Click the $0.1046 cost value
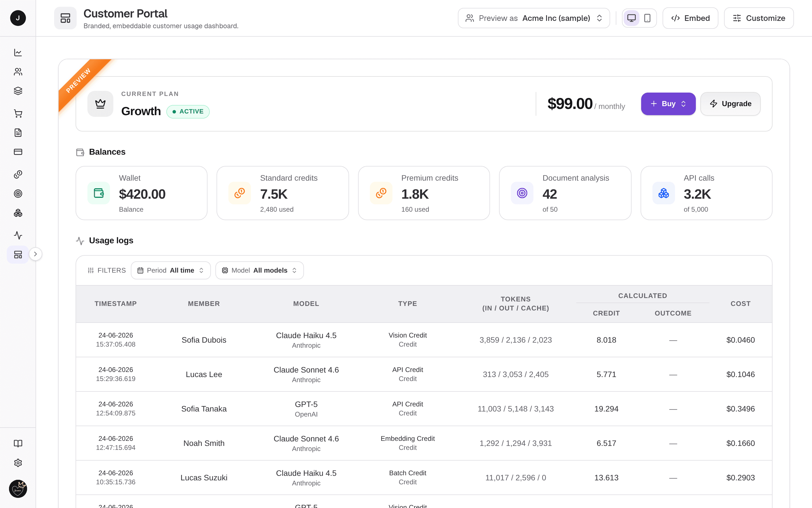The image size is (812, 508). (x=740, y=375)
